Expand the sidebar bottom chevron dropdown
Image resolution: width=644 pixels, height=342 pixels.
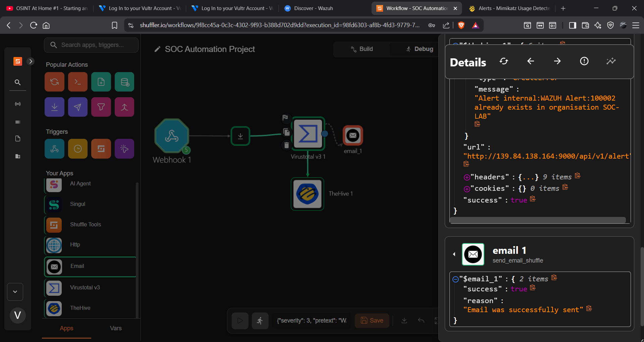[x=15, y=292]
